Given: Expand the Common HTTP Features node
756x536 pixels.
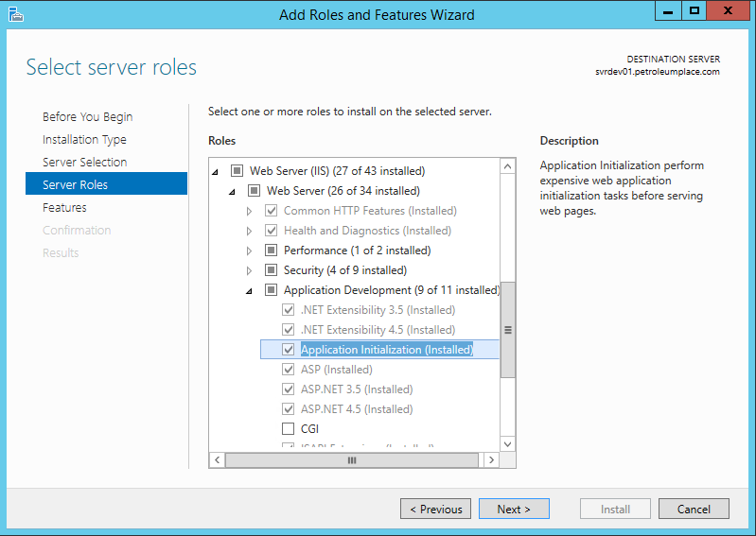Looking at the screenshot, I should pos(250,211).
